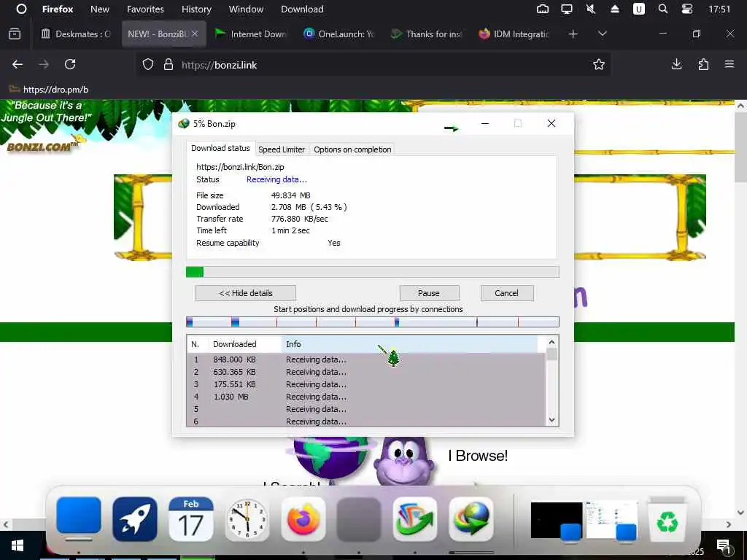Viewport: 747px width, 560px height.
Task: Click the eject menu bar icon
Action: pos(614,9)
